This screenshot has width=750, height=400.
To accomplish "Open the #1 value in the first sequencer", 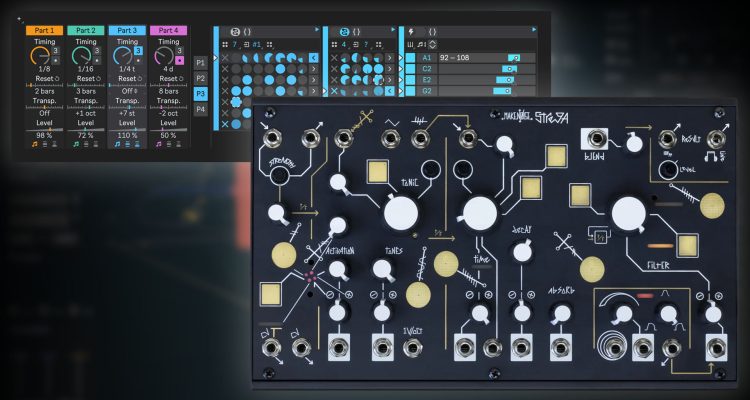I will [x=257, y=44].
